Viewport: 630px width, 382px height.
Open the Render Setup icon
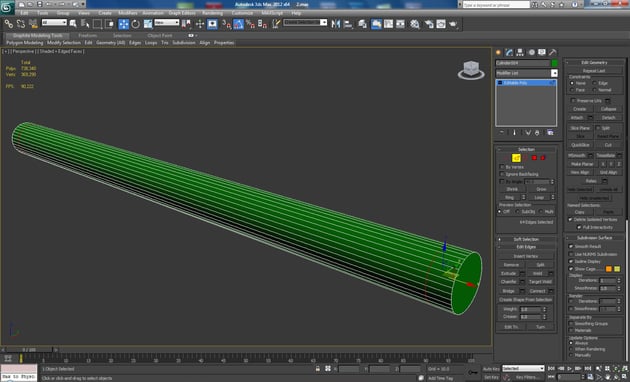tap(429, 24)
